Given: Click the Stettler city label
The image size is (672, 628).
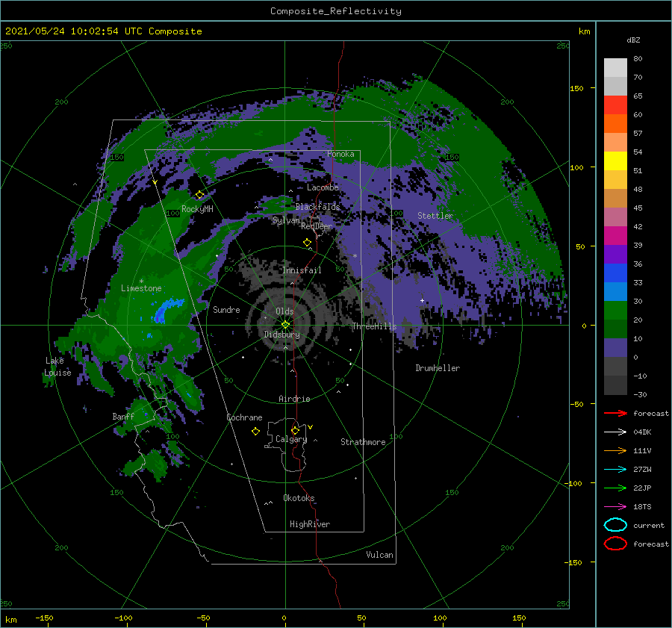Looking at the screenshot, I should (x=435, y=216).
